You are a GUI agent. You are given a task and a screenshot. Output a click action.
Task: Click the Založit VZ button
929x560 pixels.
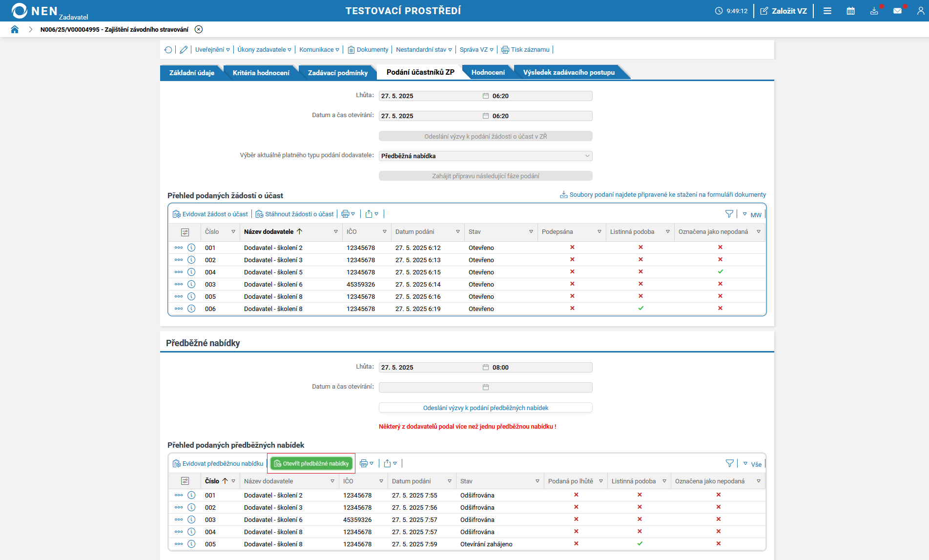click(x=784, y=11)
